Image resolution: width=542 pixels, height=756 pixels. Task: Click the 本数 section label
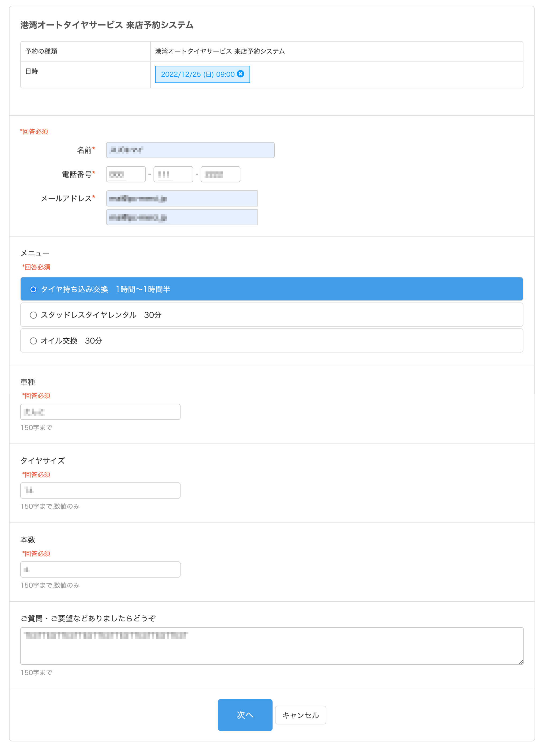point(28,540)
